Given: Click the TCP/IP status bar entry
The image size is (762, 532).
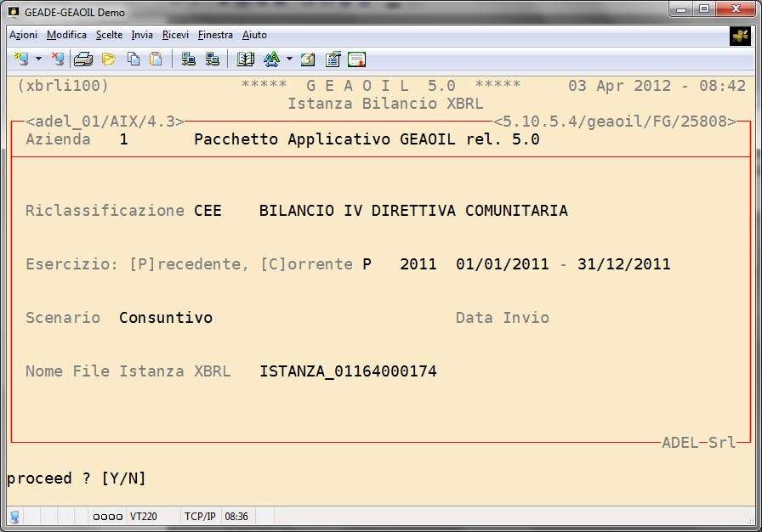Looking at the screenshot, I should 200,517.
